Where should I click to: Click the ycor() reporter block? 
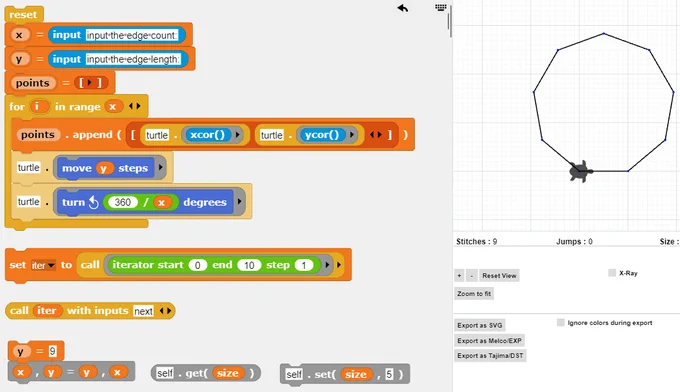coord(322,135)
